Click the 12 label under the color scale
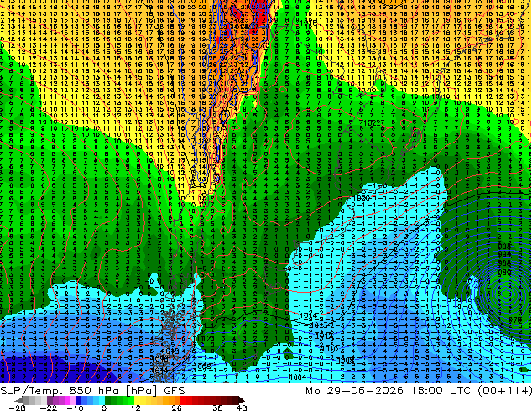Viewport: 532px width, 411px height. 136,408
